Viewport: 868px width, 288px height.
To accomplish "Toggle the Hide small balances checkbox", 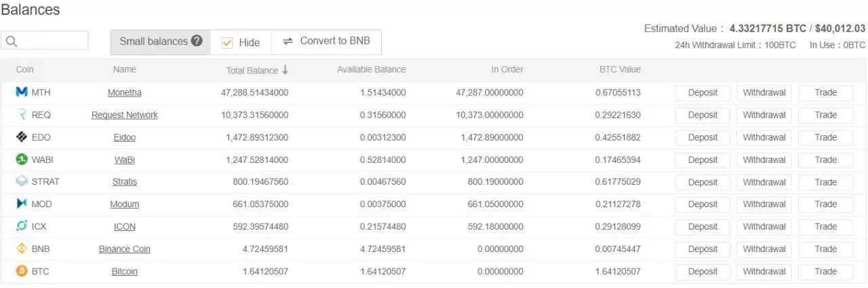I will [x=228, y=42].
